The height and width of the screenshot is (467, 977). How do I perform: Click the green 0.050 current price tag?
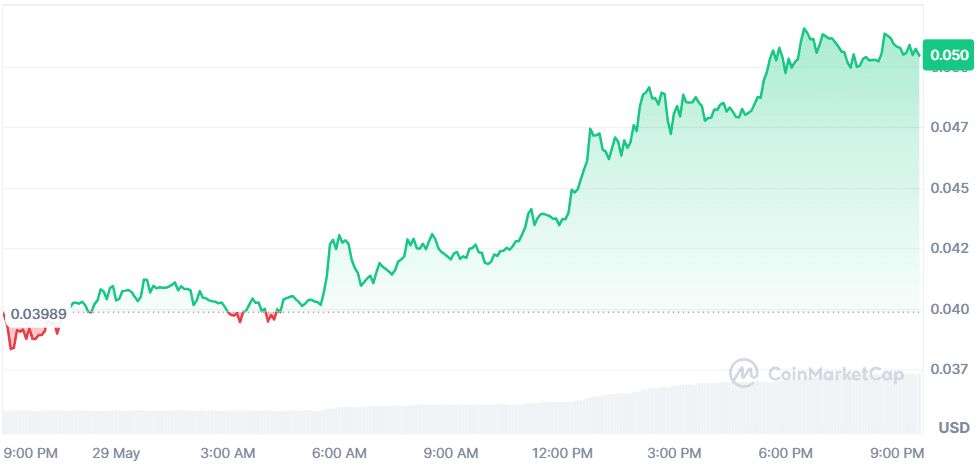pyautogui.click(x=948, y=56)
